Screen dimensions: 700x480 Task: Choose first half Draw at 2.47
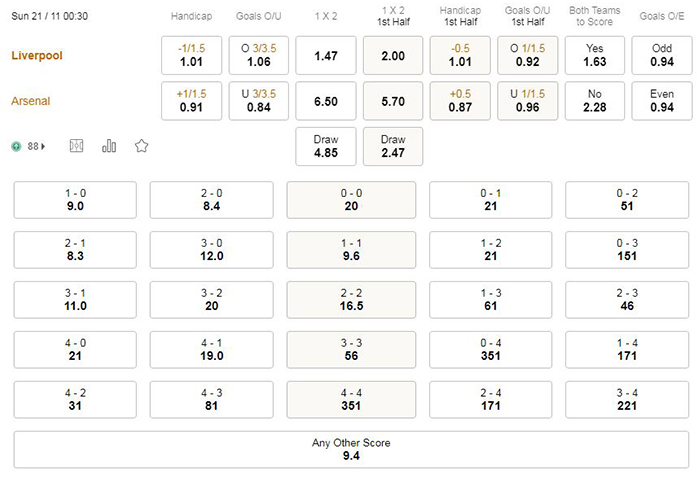(393, 146)
